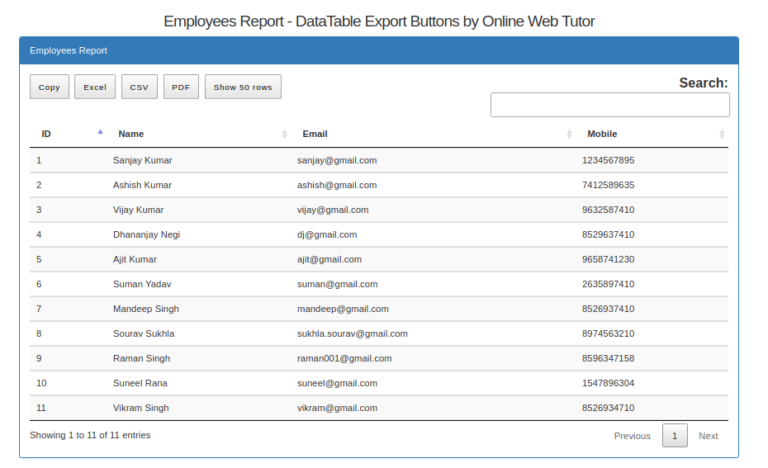This screenshot has width=768, height=468.
Task: Go to the Next page
Action: point(708,436)
